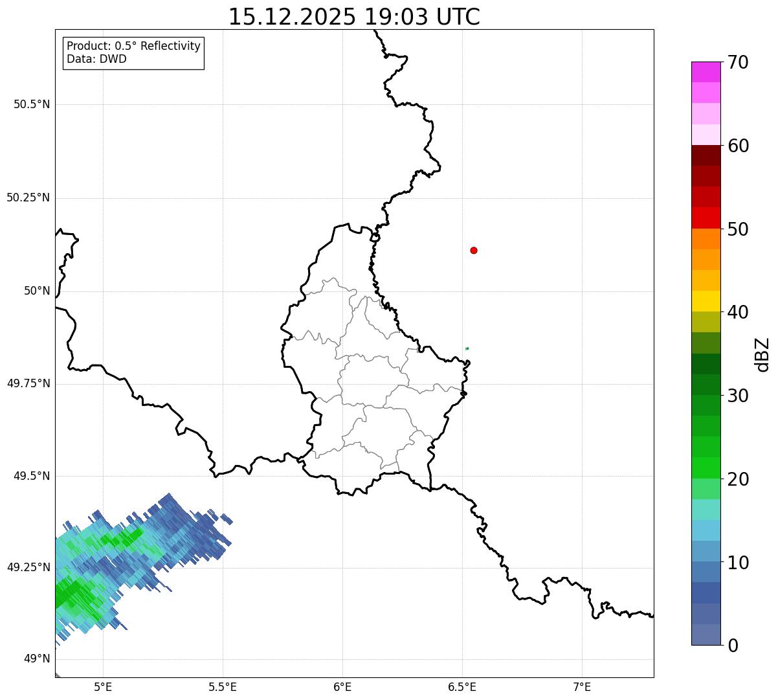778x700 pixels.
Task: Click the small green echo near 6.5°E
Action: point(467,348)
